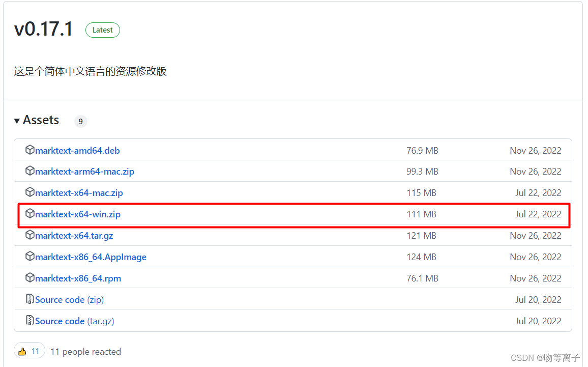Click date in marktext-amd64.deb row
The image size is (588, 367).
pyautogui.click(x=536, y=151)
